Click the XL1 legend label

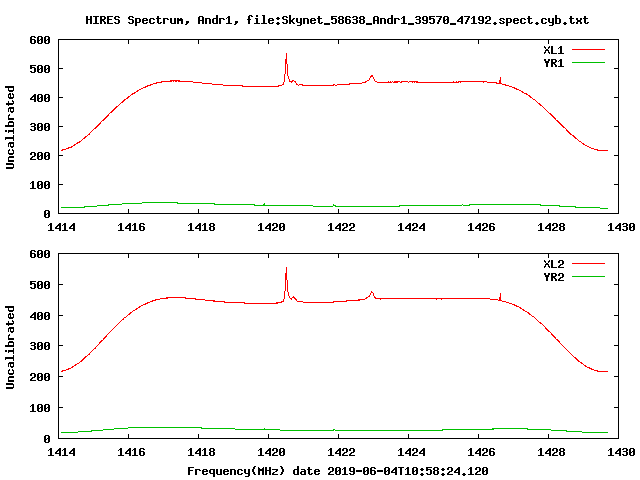click(554, 49)
